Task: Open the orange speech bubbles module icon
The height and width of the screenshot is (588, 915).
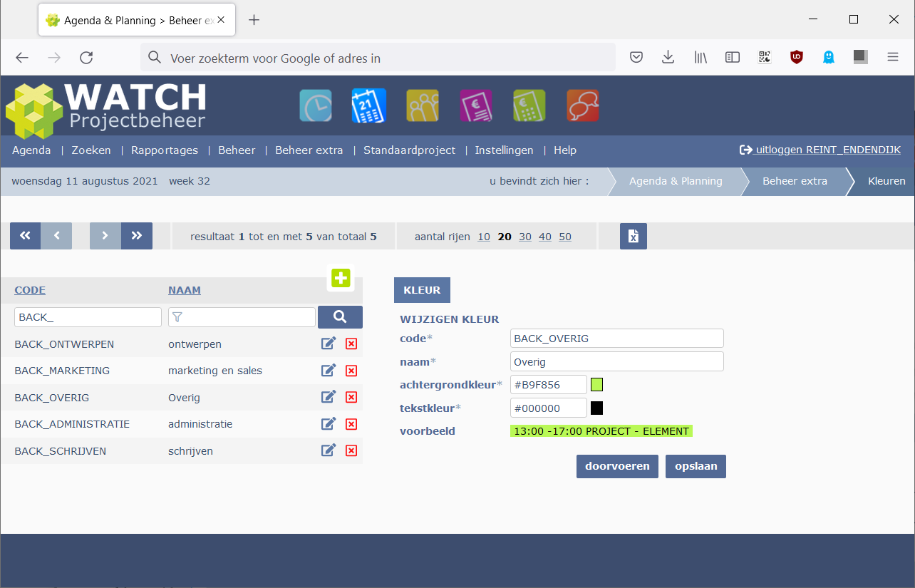Action: [583, 105]
